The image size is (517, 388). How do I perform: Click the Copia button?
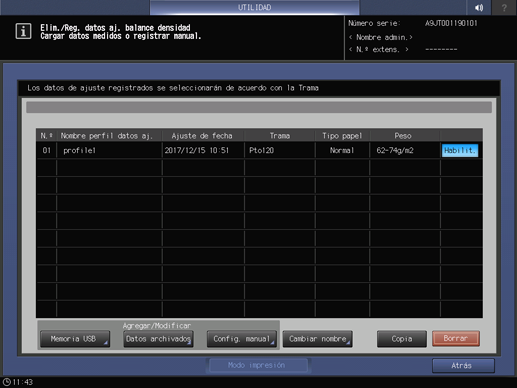pyautogui.click(x=402, y=339)
